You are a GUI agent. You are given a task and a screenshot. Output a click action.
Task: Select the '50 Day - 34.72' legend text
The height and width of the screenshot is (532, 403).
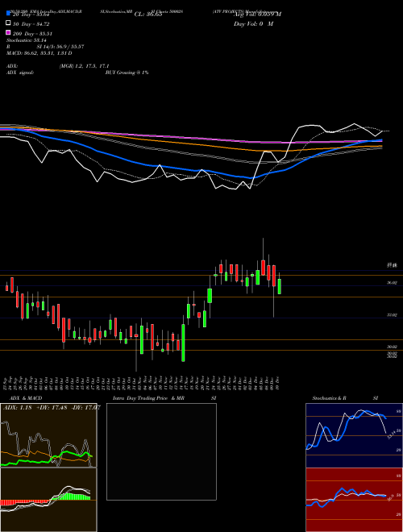(31, 24)
